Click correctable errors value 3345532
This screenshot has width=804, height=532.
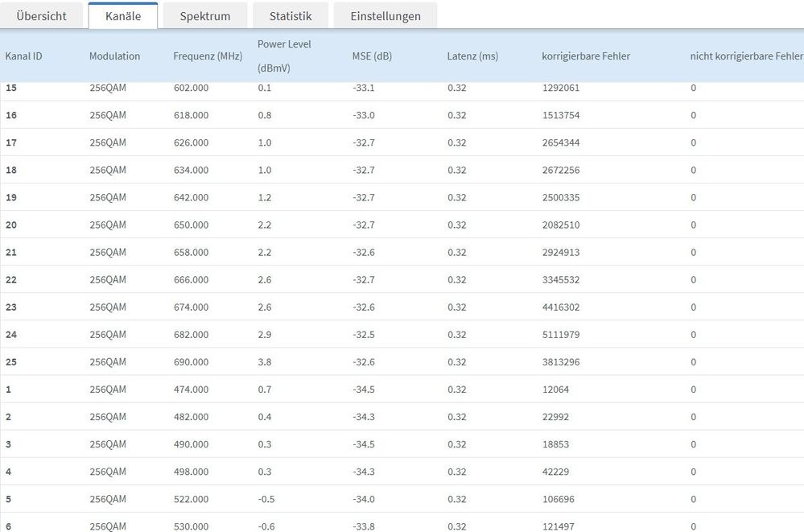pos(561,279)
